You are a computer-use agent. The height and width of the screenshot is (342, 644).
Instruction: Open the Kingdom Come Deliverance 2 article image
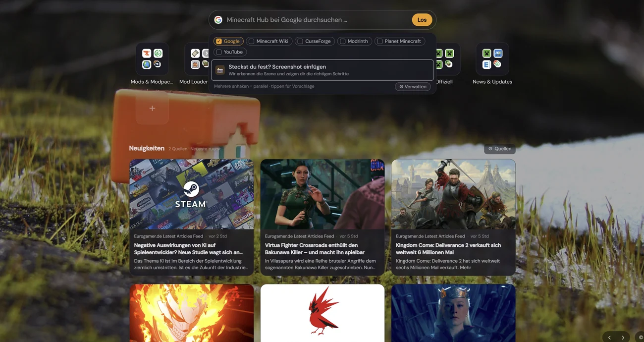[453, 194]
